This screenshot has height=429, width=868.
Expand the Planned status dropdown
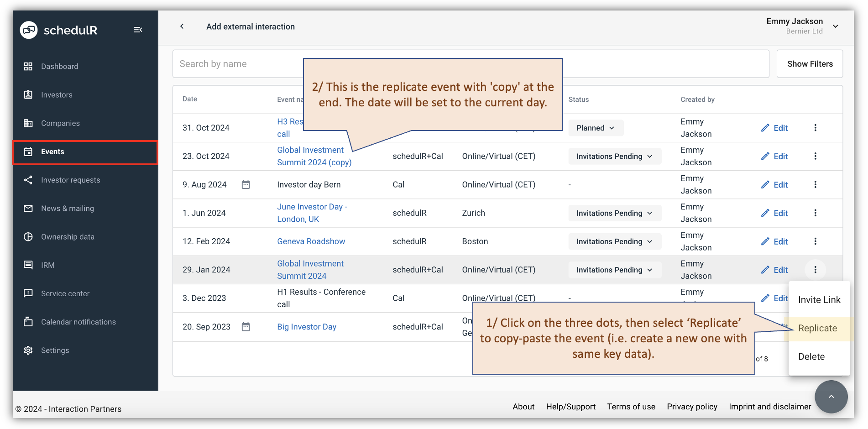click(596, 128)
